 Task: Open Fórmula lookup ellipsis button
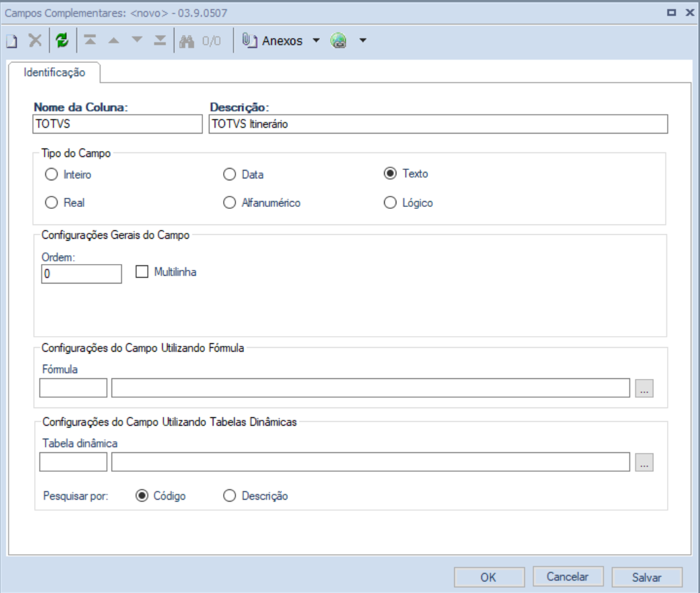(x=644, y=389)
